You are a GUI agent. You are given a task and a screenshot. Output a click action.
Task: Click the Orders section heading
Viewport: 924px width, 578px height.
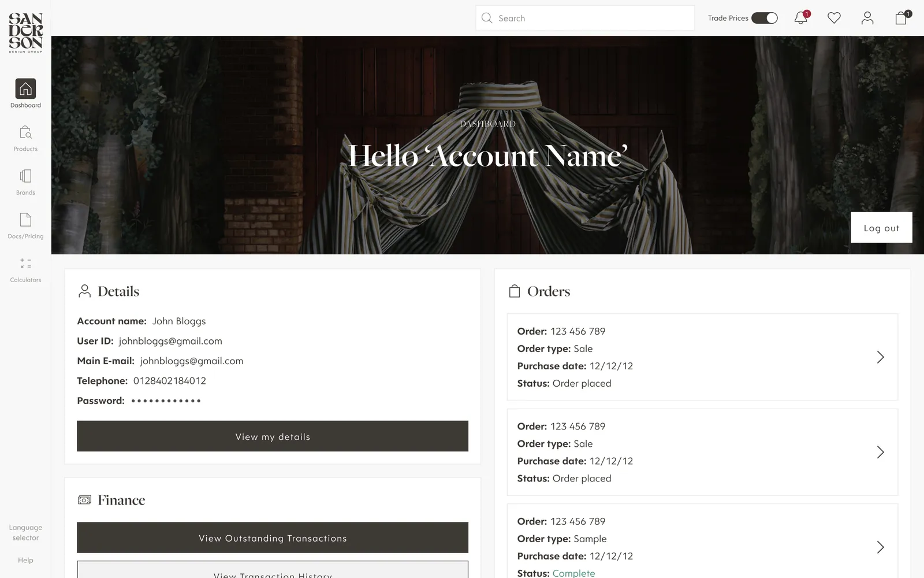pyautogui.click(x=549, y=291)
